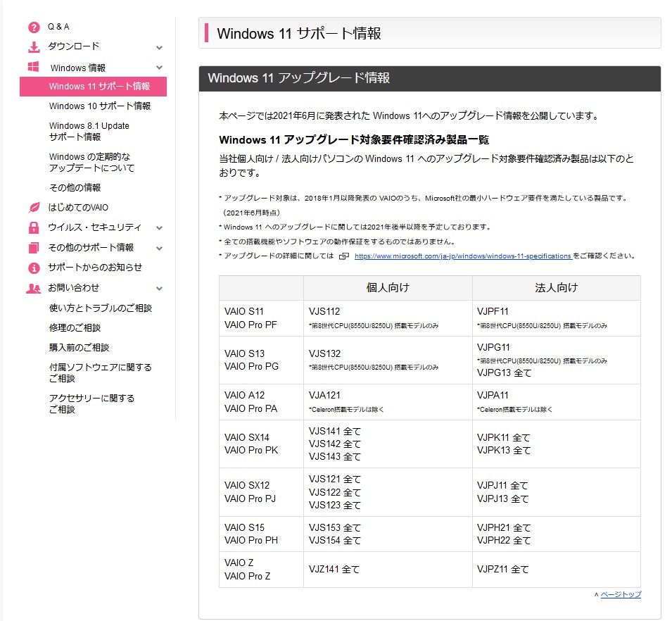This screenshot has height=621, width=672.
Task: Click the VJPG13 全て entry
Action: click(x=505, y=372)
